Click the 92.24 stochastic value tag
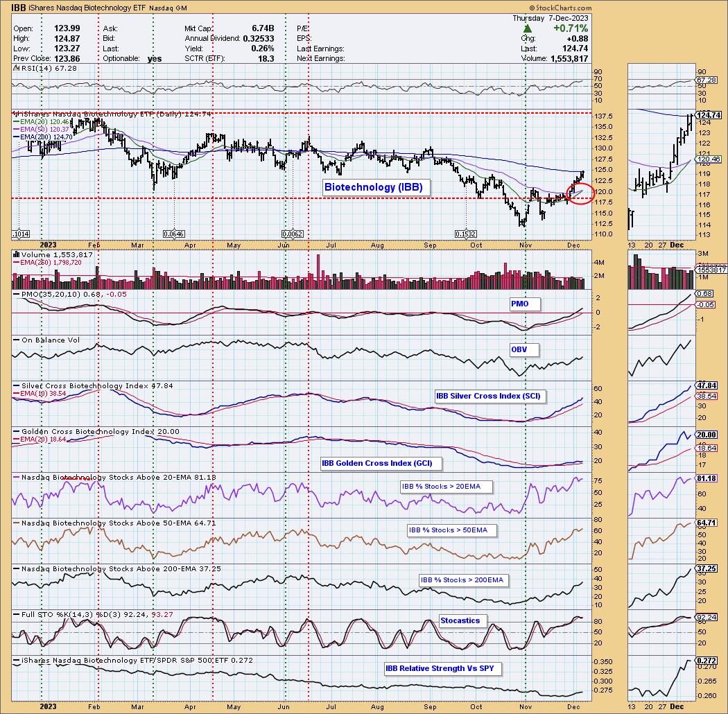Image resolution: width=728 pixels, height=714 pixels. 707,618
